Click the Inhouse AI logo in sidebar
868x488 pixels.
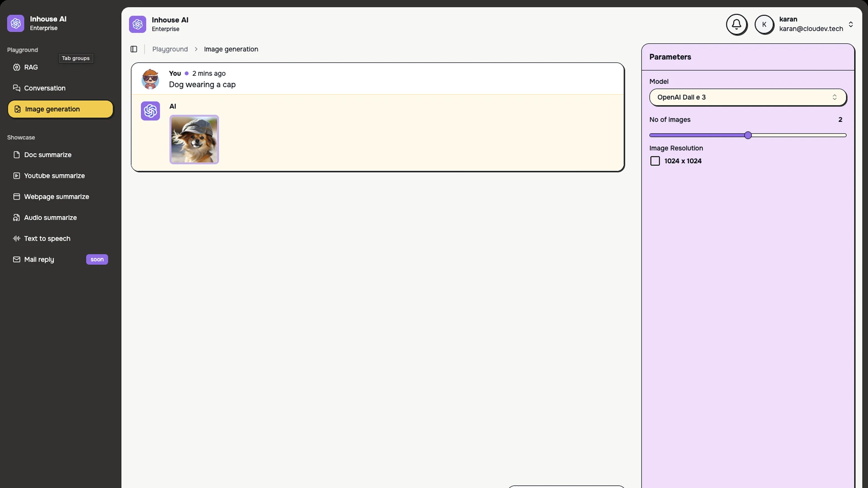coord(16,23)
